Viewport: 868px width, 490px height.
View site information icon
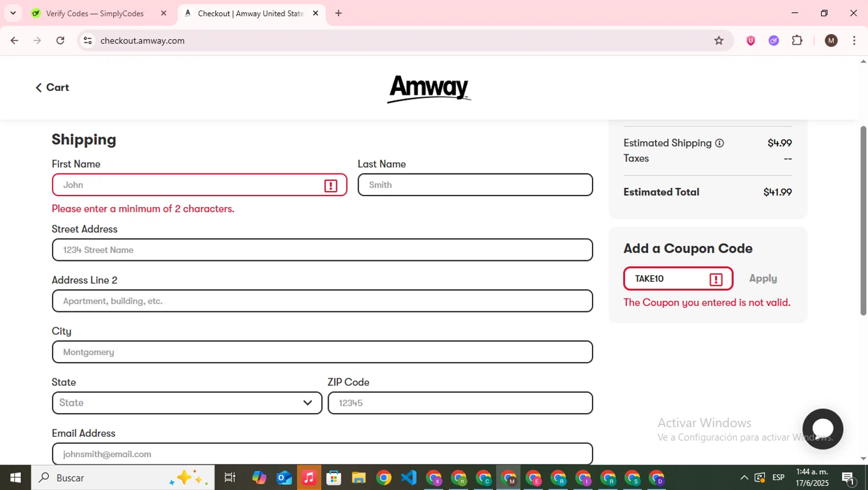87,40
